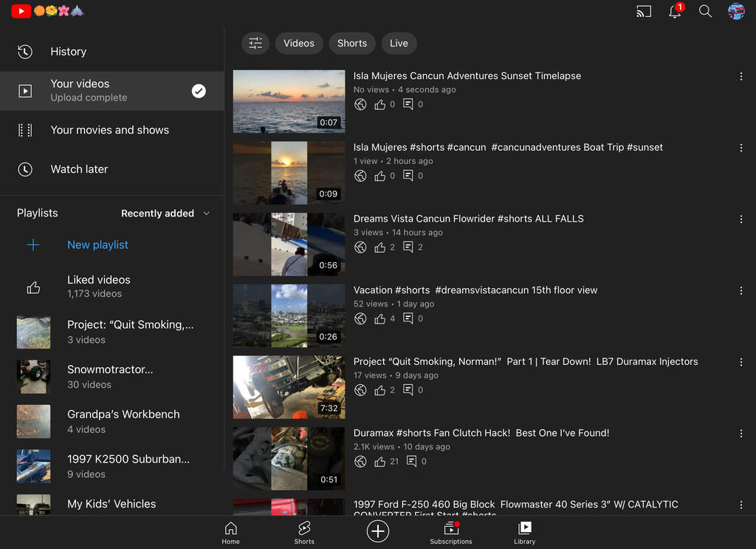
Task: Open options menu for Duramax Fan Clutch video
Action: click(741, 434)
